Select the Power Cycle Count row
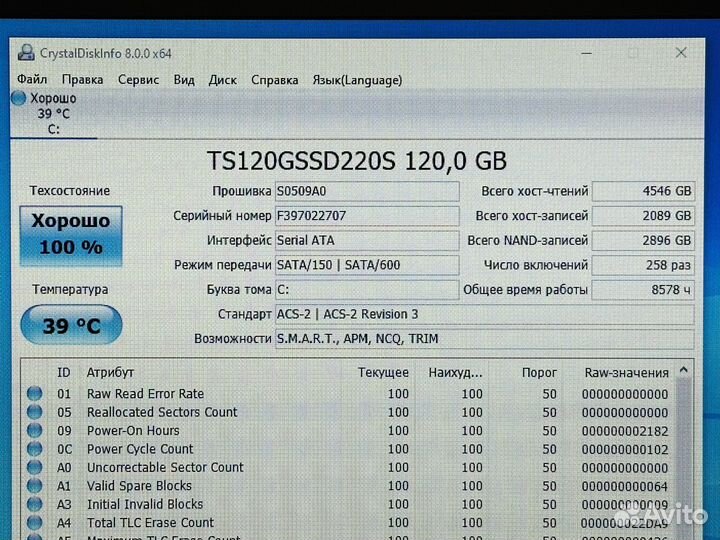 (349, 449)
